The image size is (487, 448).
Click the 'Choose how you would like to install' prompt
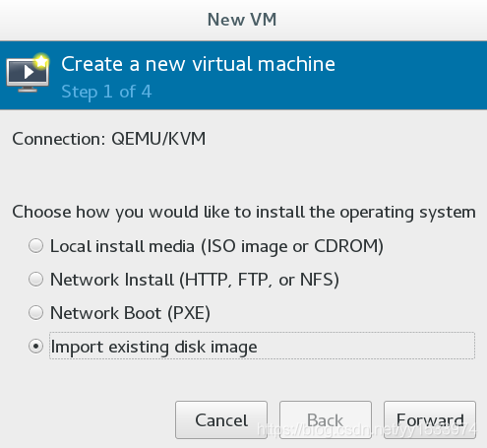(x=244, y=213)
